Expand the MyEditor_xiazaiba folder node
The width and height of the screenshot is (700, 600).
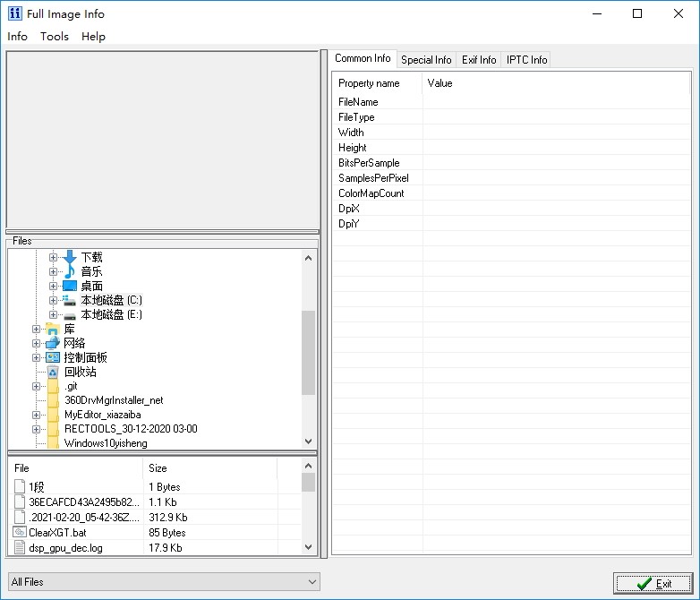point(36,415)
